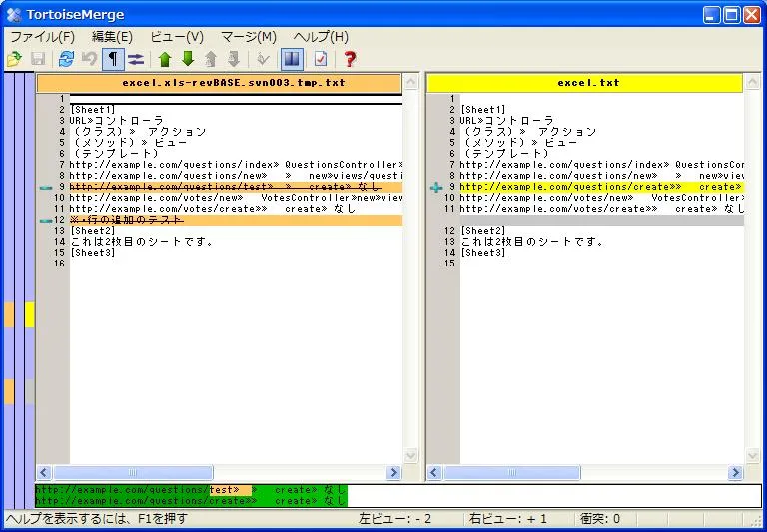The height and width of the screenshot is (532, 767).
Task: Click the previous conflict gray up arrow
Action: pyautogui.click(x=211, y=59)
